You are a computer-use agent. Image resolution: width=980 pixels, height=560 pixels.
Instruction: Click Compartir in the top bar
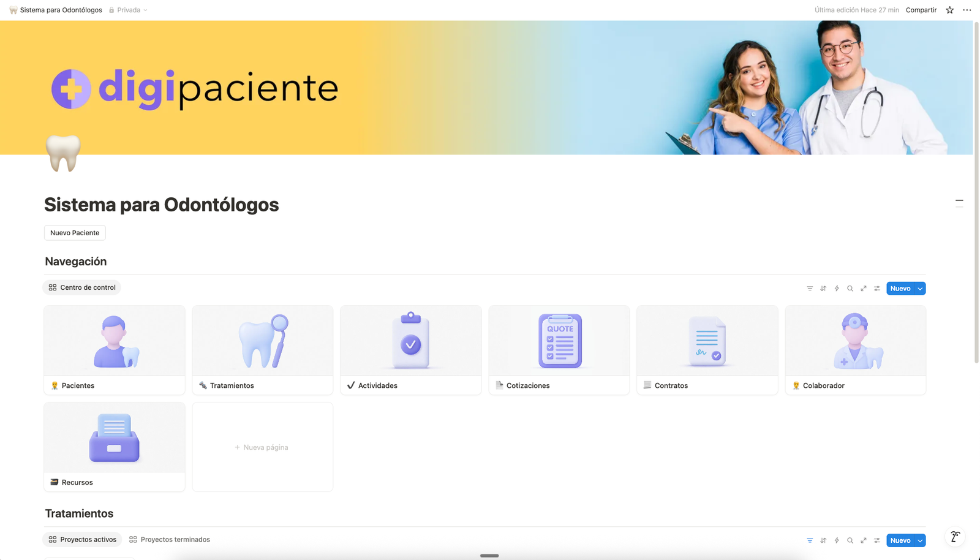(x=921, y=10)
